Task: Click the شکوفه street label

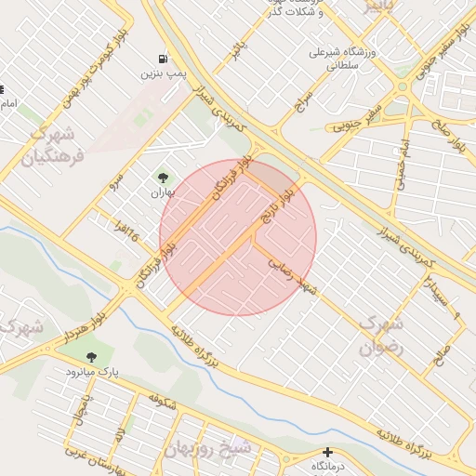Action: [163, 403]
